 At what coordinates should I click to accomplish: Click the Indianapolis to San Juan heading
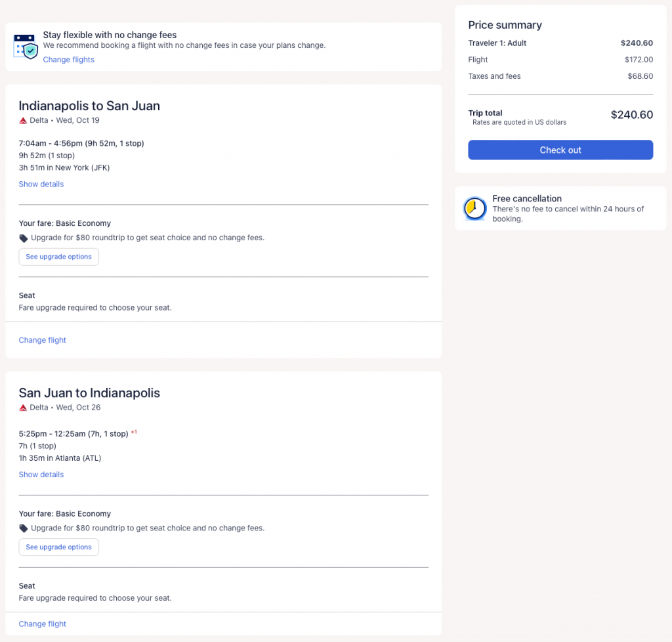tap(89, 106)
